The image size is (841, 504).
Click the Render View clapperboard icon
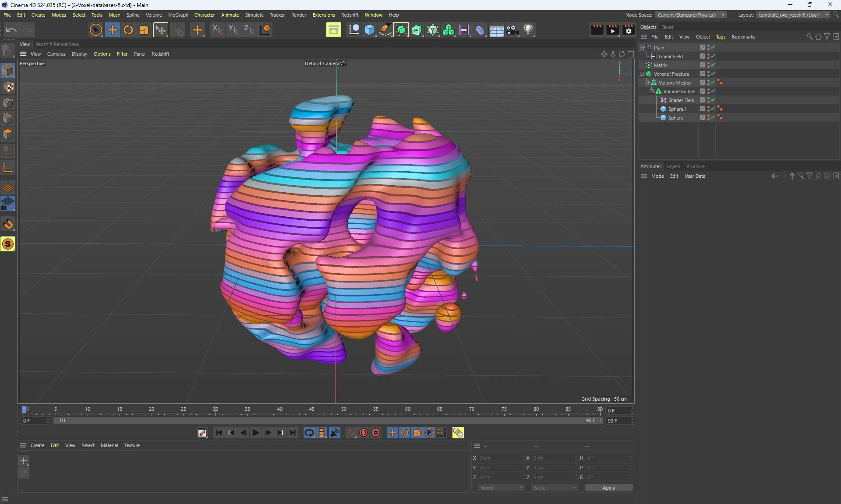(597, 30)
